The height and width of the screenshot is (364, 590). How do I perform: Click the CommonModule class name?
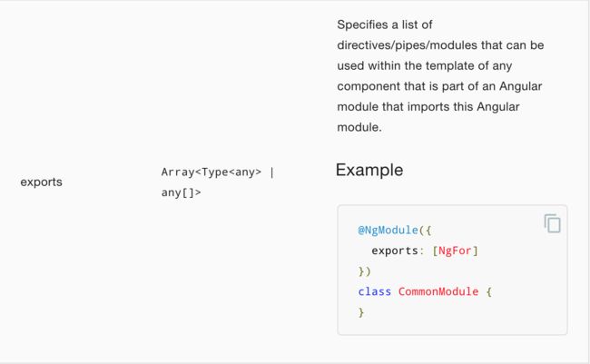tap(438, 291)
